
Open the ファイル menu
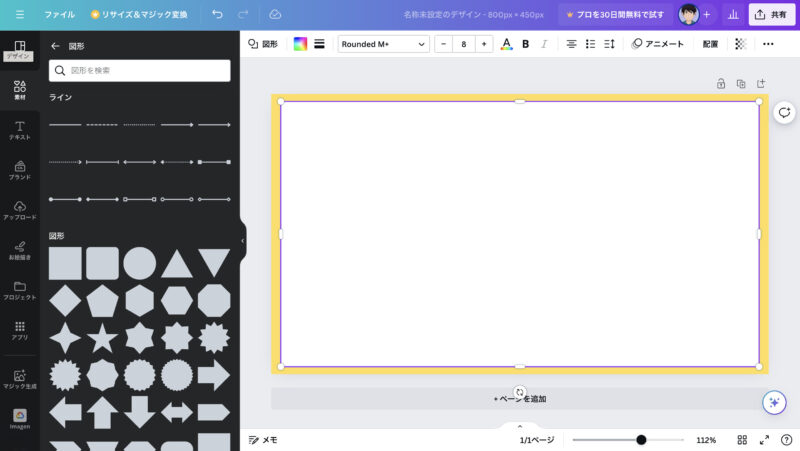coord(59,15)
